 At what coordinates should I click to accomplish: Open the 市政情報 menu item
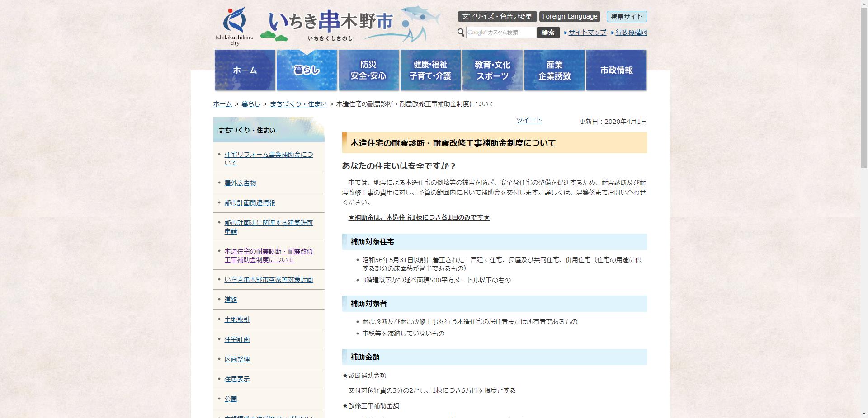point(616,70)
